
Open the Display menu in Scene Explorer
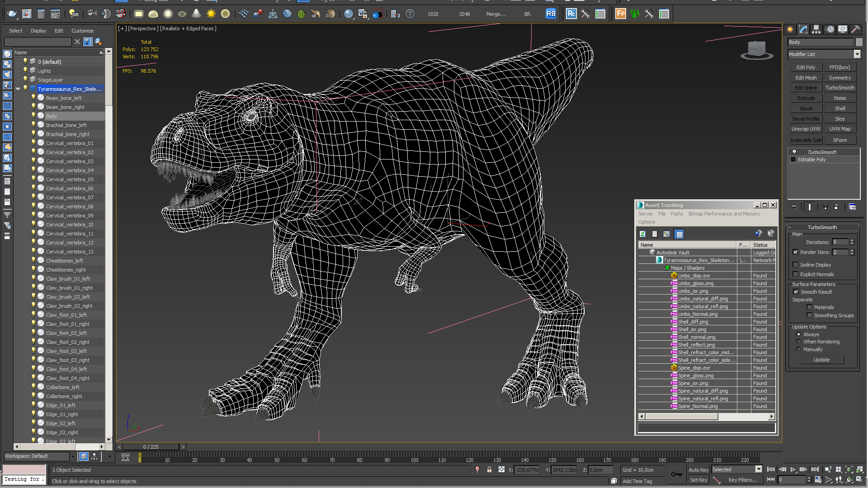[x=38, y=31]
